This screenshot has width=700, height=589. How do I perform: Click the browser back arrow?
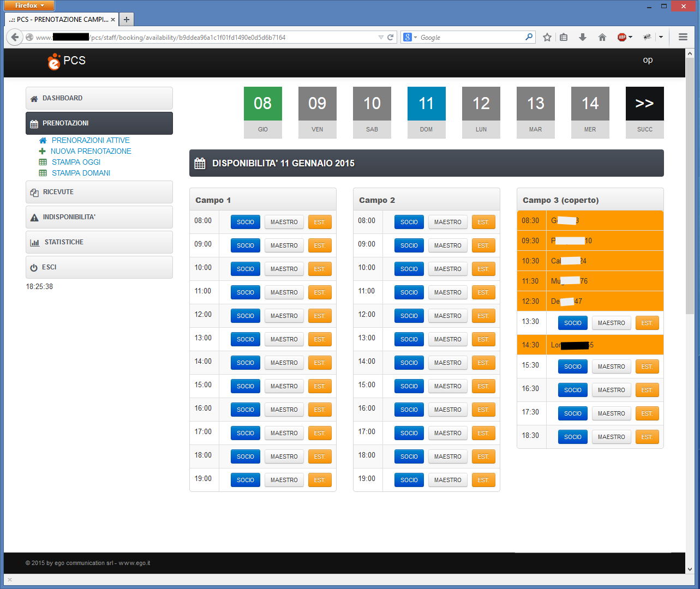coord(15,37)
